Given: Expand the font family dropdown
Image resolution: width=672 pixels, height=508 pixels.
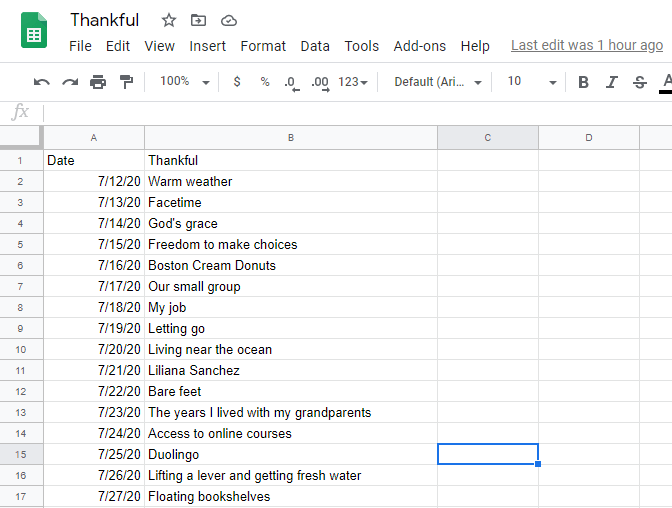Looking at the screenshot, I should (438, 82).
